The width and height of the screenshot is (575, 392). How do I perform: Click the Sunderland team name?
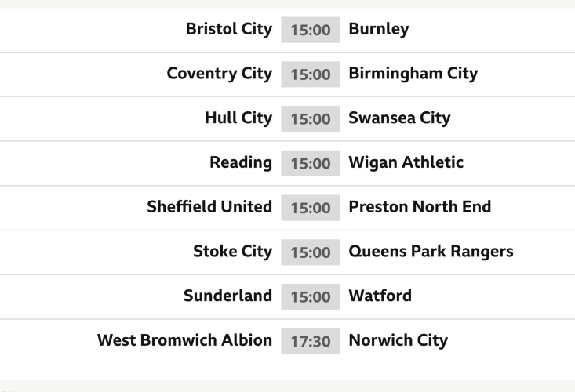click(227, 296)
